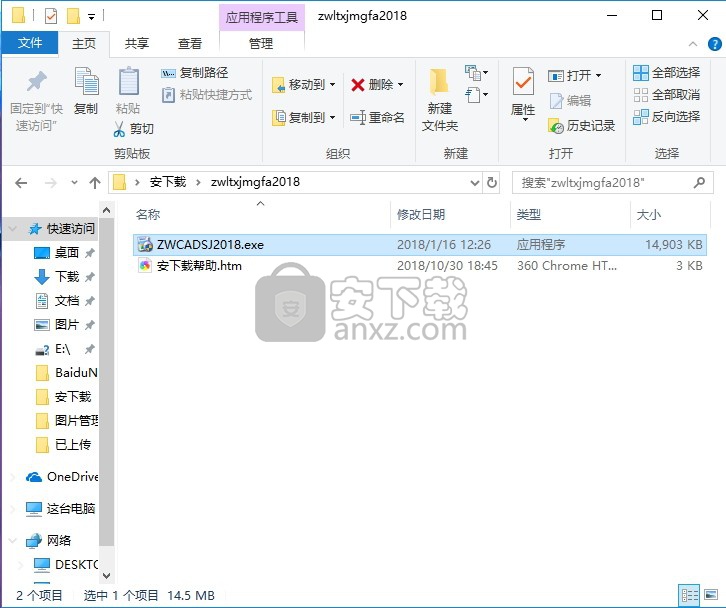
Task: Click 安下载 breadcrumb in address bar
Action: click(168, 182)
